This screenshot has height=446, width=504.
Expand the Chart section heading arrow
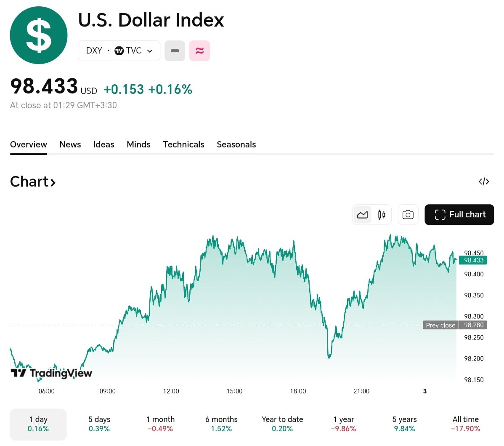coord(53,182)
